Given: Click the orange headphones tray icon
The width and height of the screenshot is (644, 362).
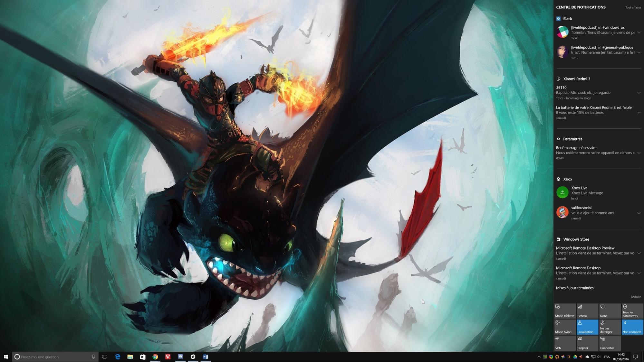Looking at the screenshot, I should tap(557, 357).
